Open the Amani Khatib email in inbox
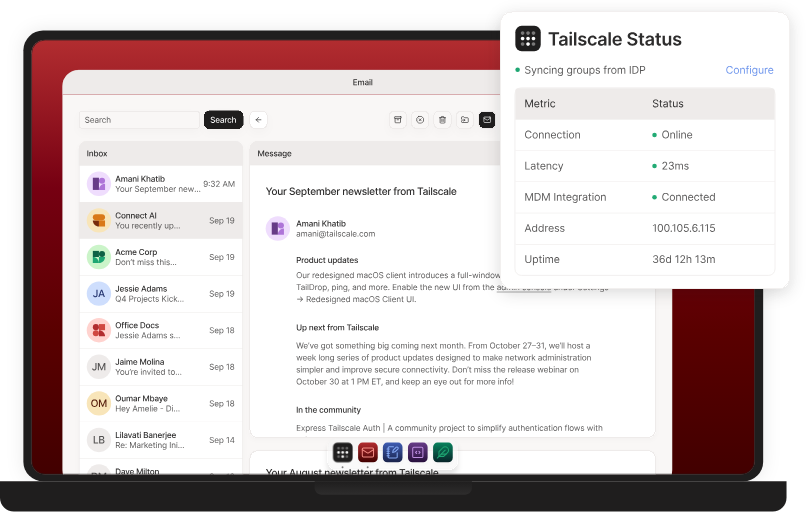Viewport: 806px width, 512px height. (x=160, y=184)
